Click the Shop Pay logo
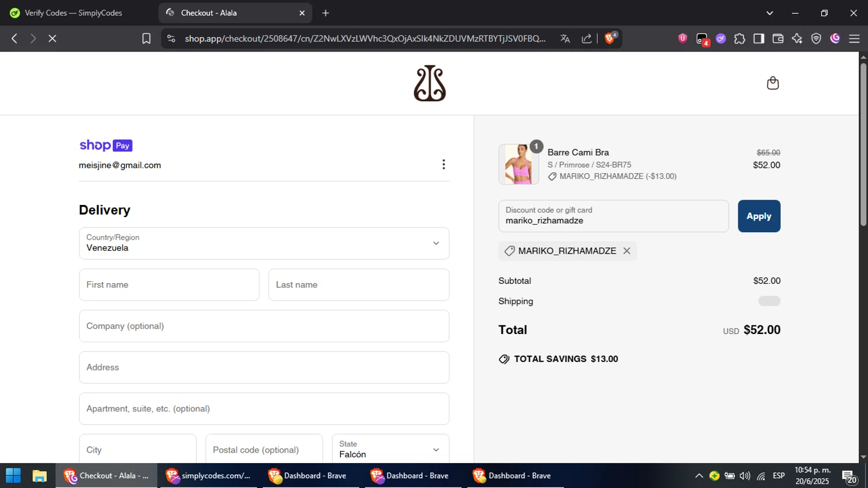Screen dimensions: 868x488 coord(106,145)
